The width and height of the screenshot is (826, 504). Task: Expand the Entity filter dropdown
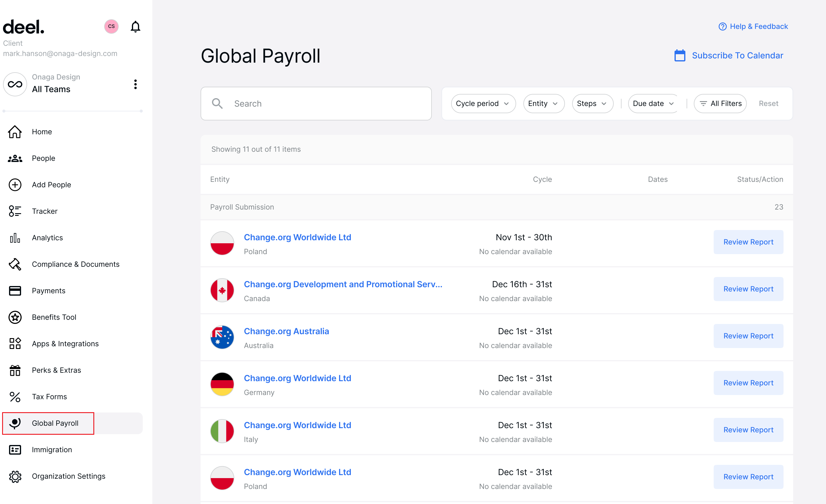pyautogui.click(x=544, y=104)
